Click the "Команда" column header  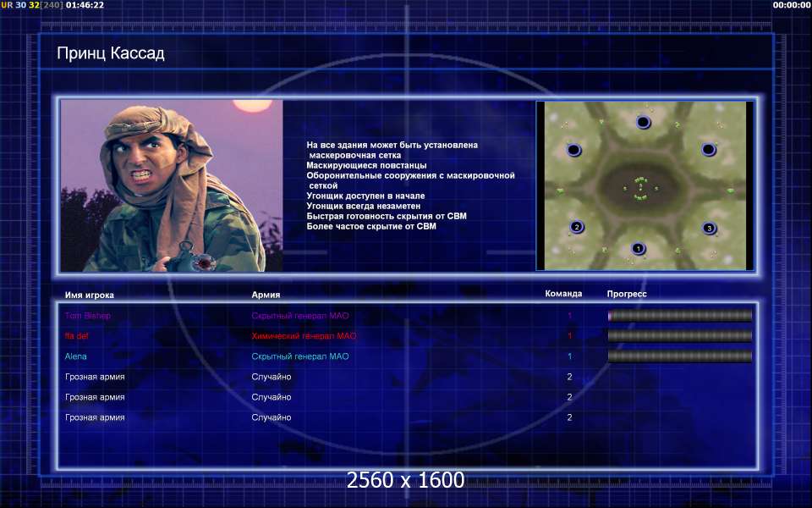click(563, 294)
